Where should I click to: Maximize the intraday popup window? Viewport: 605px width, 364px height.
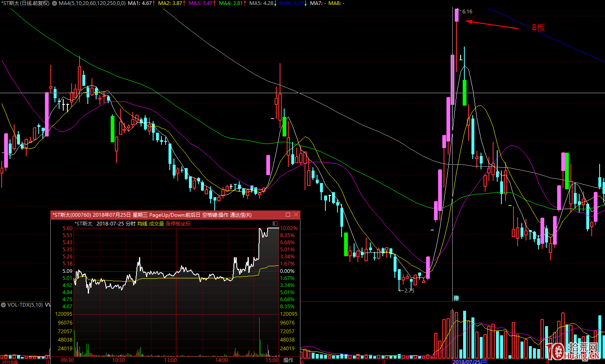[x=288, y=215]
